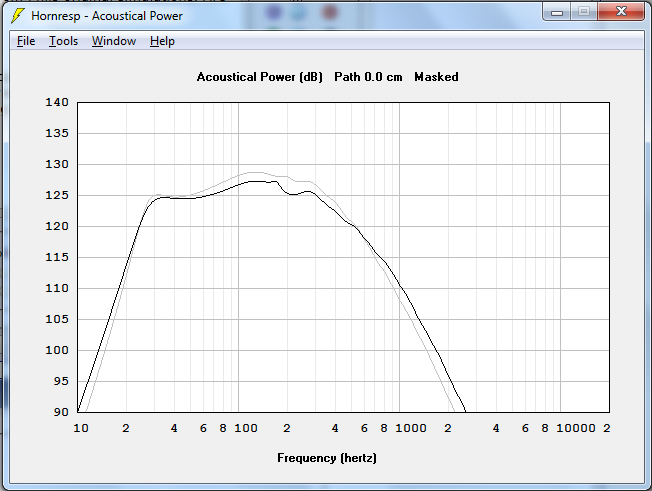Screen dimensions: 652x491
Task: Open the Help menu
Action: point(162,41)
